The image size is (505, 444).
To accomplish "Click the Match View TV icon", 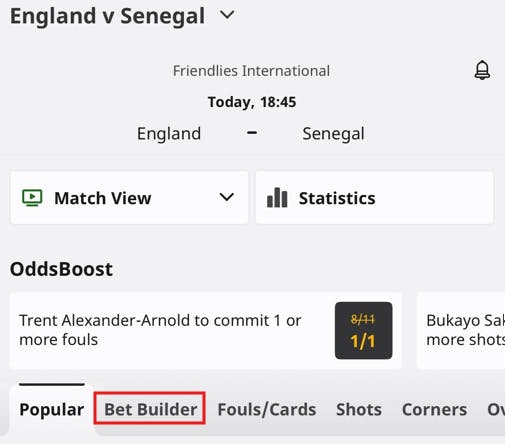I will tap(32, 198).
